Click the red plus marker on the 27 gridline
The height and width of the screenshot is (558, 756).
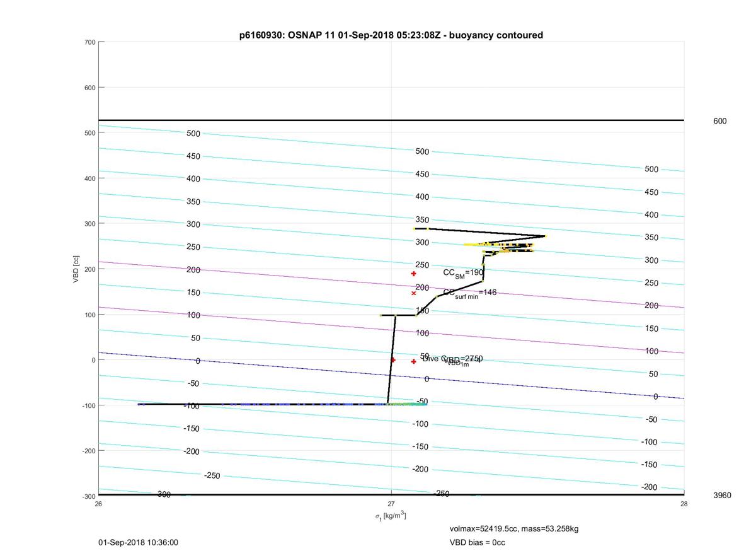(392, 360)
